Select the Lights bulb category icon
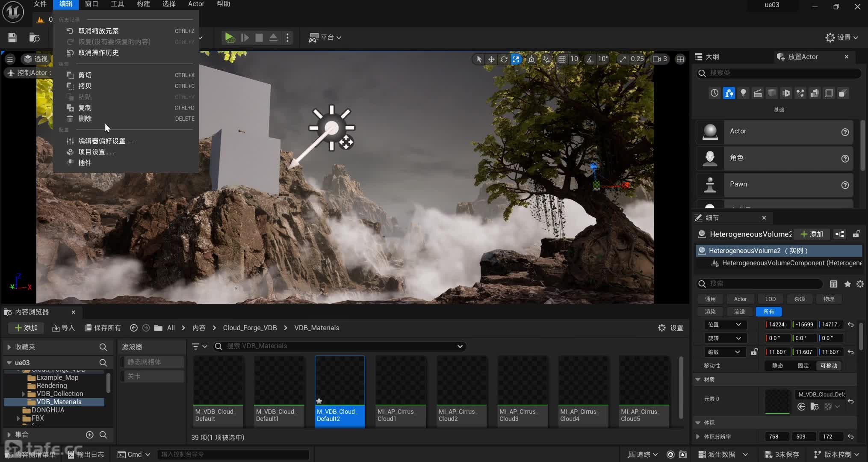868x462 pixels. point(743,93)
